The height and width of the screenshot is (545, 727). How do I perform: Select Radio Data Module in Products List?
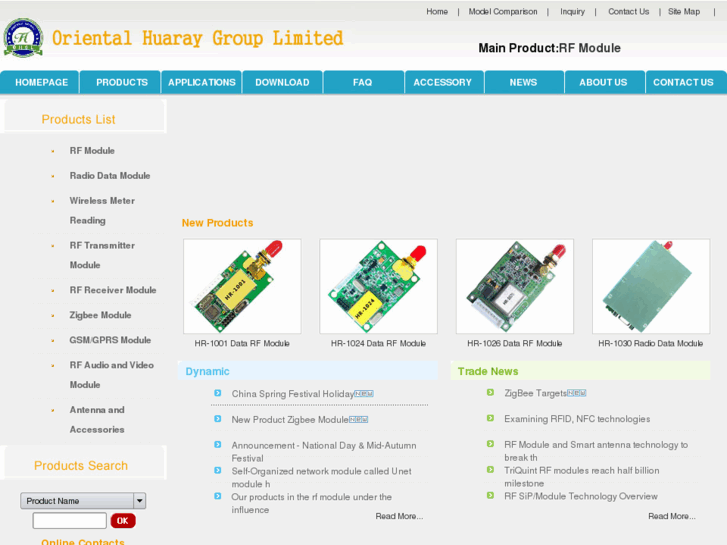click(x=110, y=175)
